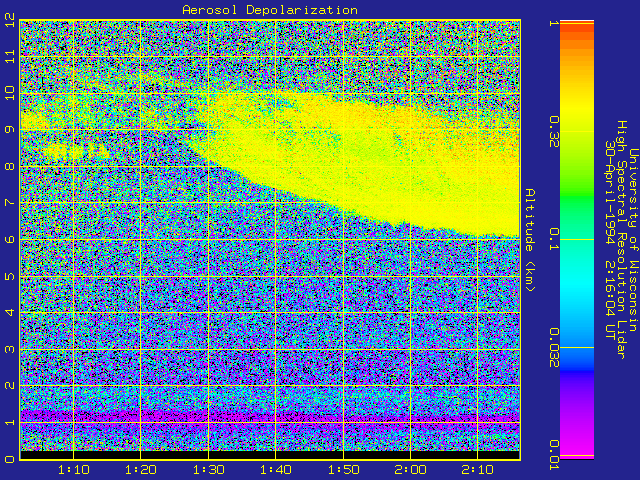Click the altitude 3 axis label
640x480 pixels.
10,349
